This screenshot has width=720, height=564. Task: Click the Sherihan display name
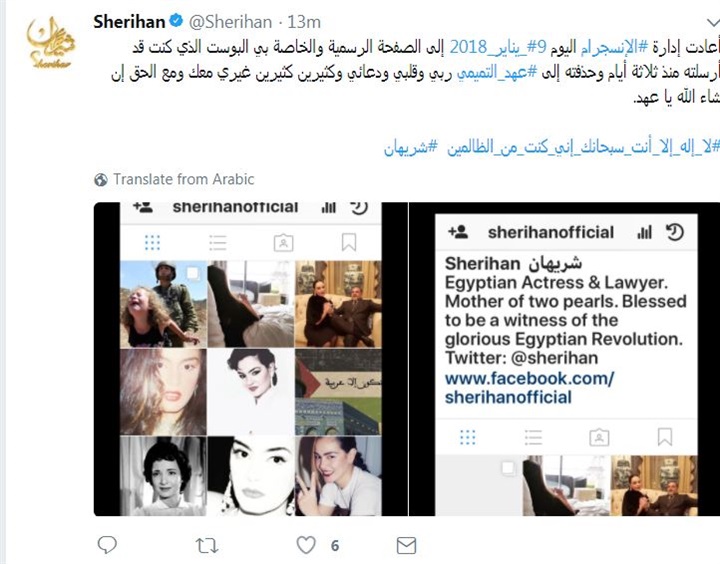pyautogui.click(x=129, y=22)
